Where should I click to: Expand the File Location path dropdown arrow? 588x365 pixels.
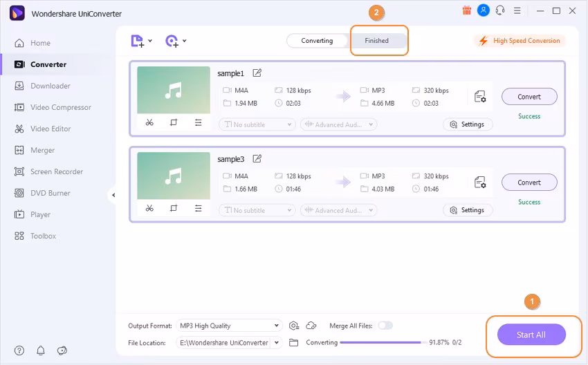[277, 342]
